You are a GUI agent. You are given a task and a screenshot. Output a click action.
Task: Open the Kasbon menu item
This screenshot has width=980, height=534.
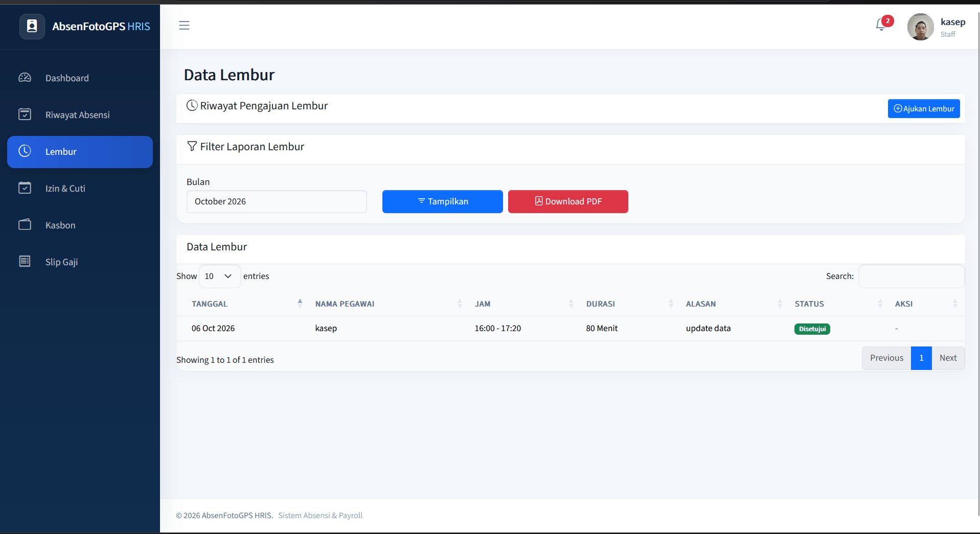point(80,225)
